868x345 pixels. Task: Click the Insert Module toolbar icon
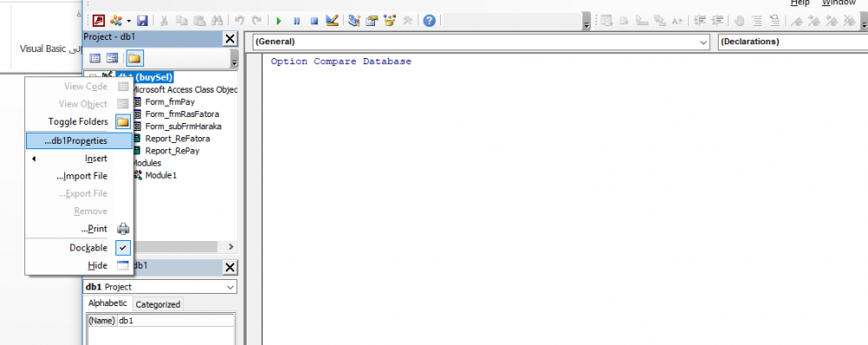[x=116, y=21]
